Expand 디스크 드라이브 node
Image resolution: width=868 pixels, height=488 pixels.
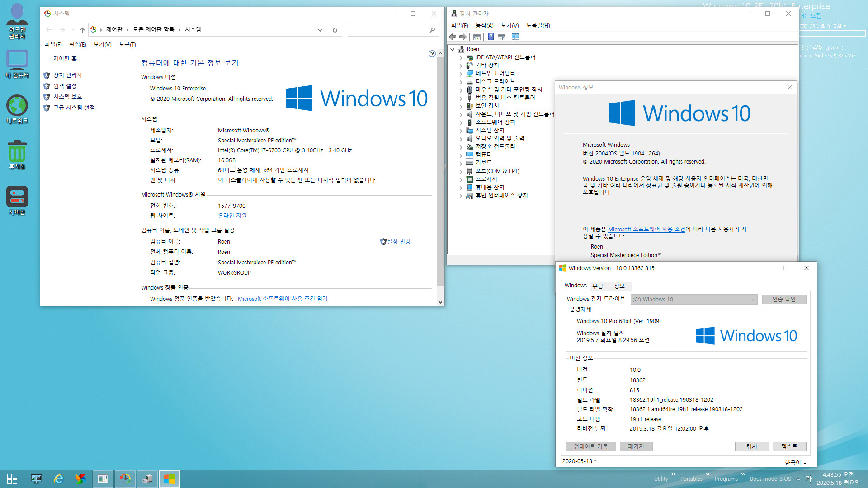[461, 82]
